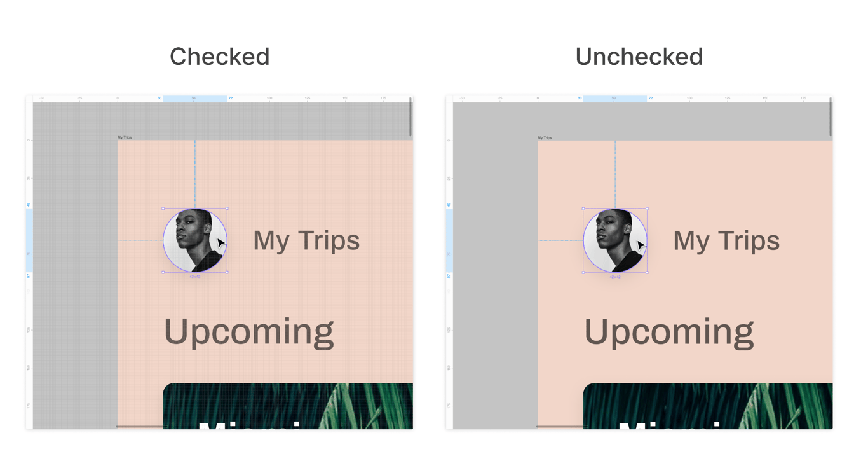Select the avatar photo in the Checked canvas

click(x=191, y=240)
